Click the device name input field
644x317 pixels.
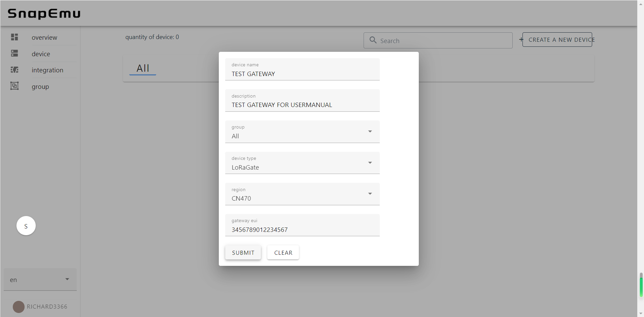(302, 74)
